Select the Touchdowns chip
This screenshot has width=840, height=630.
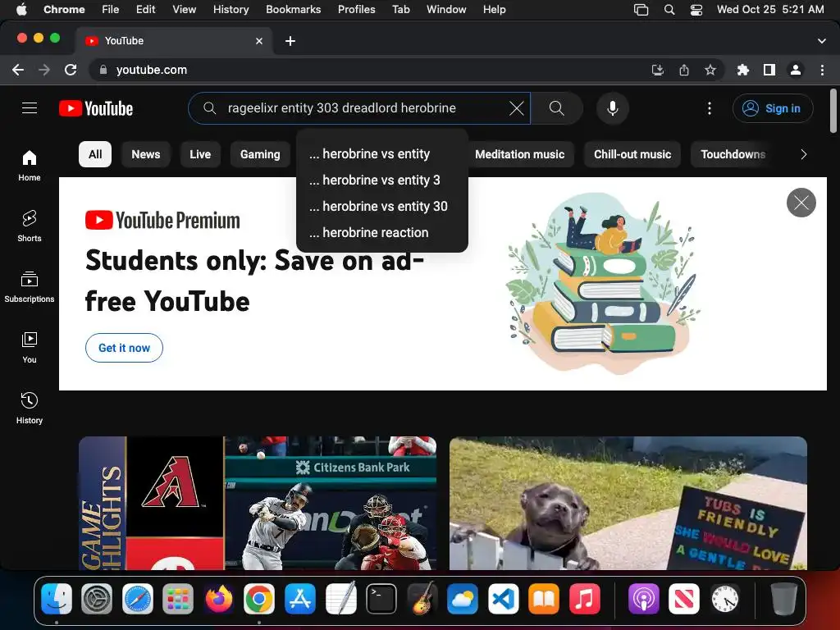733,154
